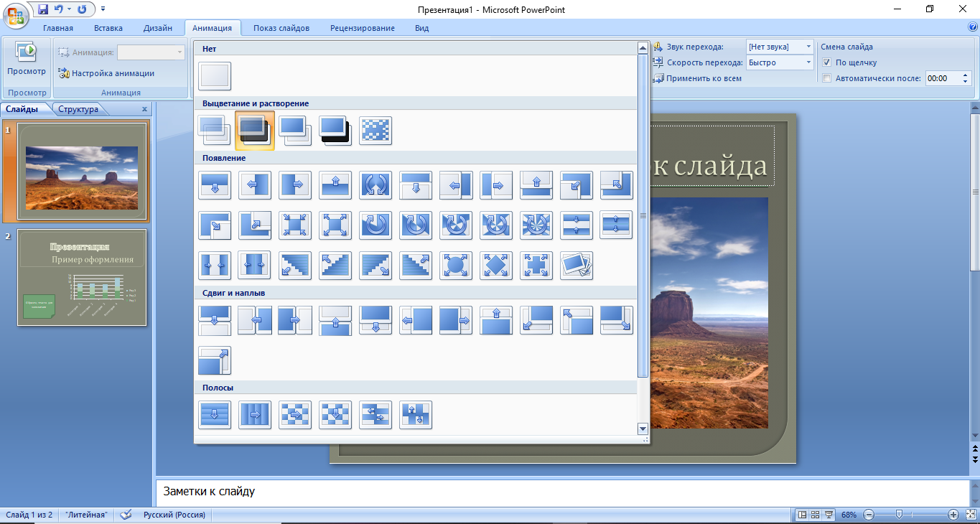Choose the Box Out transition
Image resolution: width=980 pixels, height=524 pixels.
point(335,225)
